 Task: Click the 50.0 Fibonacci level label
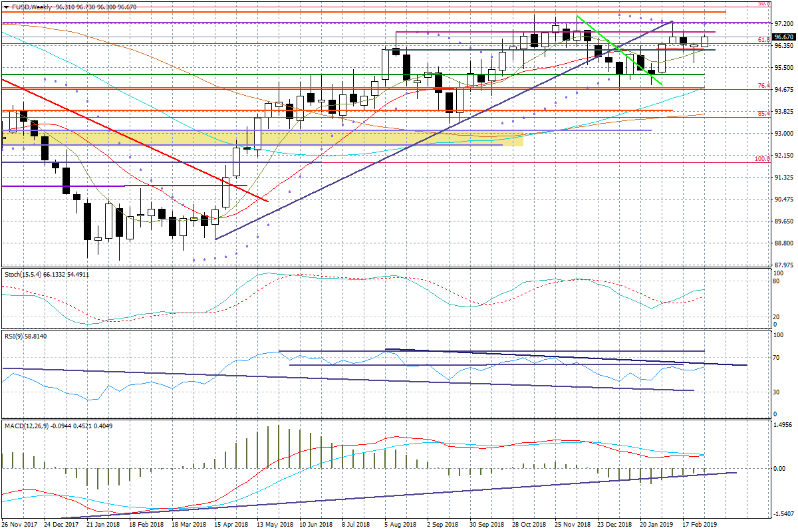(x=763, y=4)
